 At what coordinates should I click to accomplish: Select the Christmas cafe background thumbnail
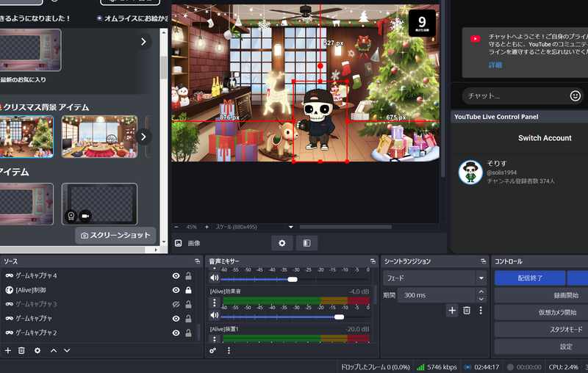(26, 137)
